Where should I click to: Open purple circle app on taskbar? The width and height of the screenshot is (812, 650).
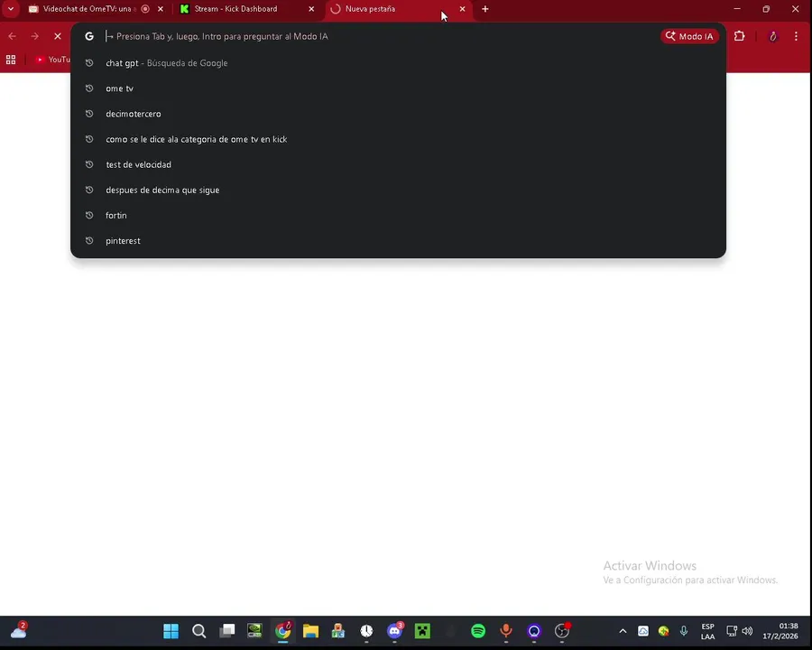(534, 631)
